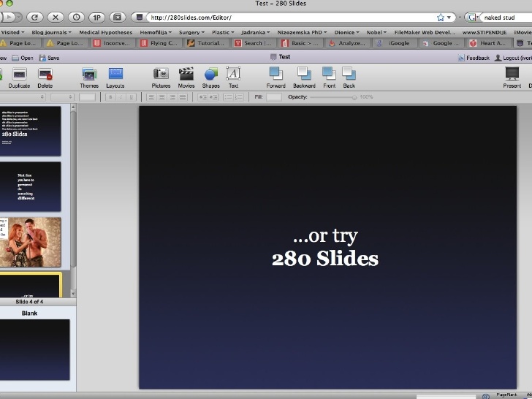Click the 1P toolbar button

[x=96, y=18]
